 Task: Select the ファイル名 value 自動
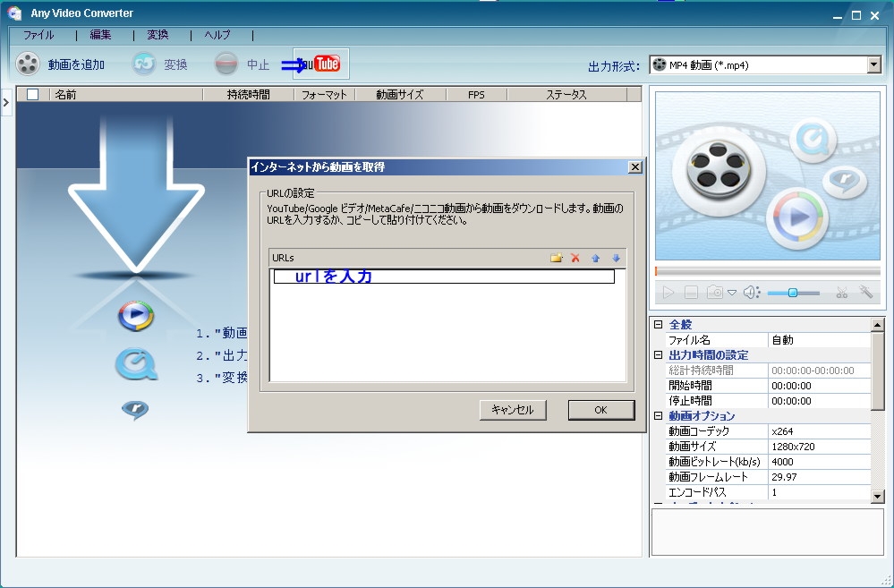tap(820, 340)
